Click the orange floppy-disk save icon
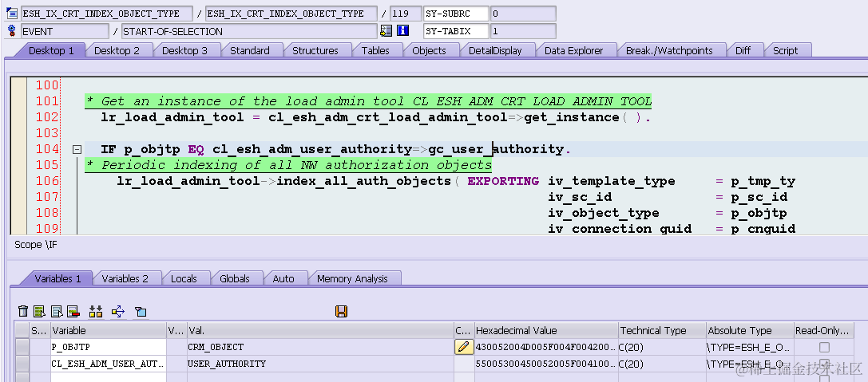The width and height of the screenshot is (868, 382). pos(341,312)
